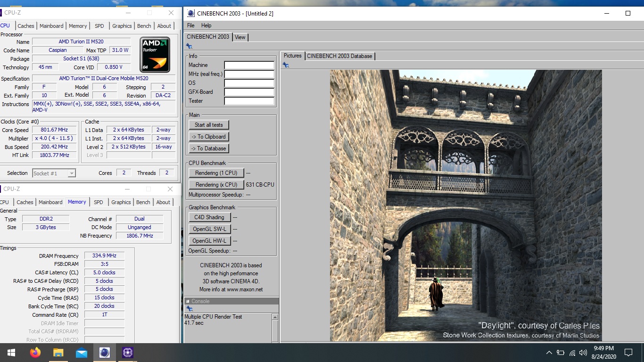Start Rendering (x CPU) benchmark

(216, 185)
